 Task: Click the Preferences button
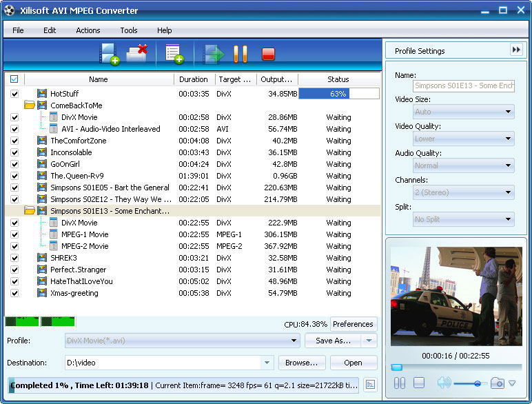(x=353, y=324)
